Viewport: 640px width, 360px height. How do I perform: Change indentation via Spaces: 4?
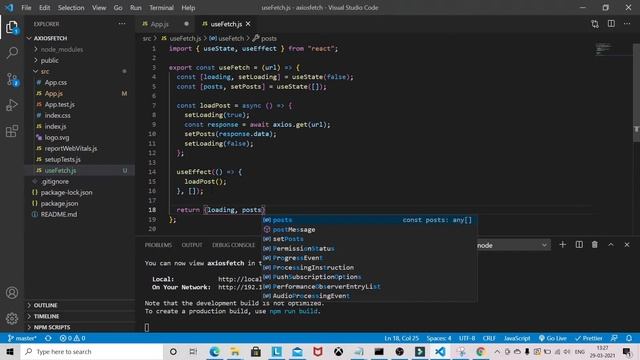(x=439, y=338)
